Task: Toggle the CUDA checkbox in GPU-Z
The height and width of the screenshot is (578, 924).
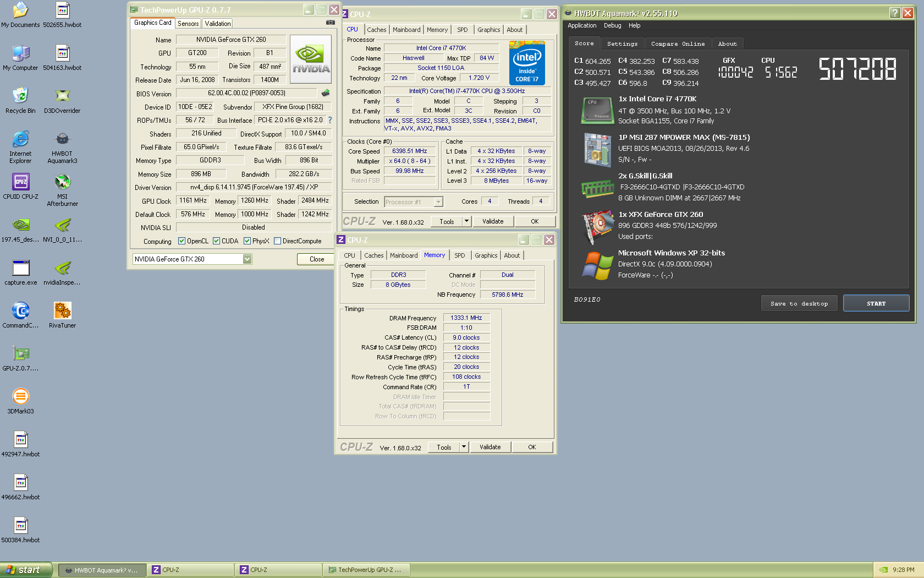Action: pyautogui.click(x=217, y=241)
